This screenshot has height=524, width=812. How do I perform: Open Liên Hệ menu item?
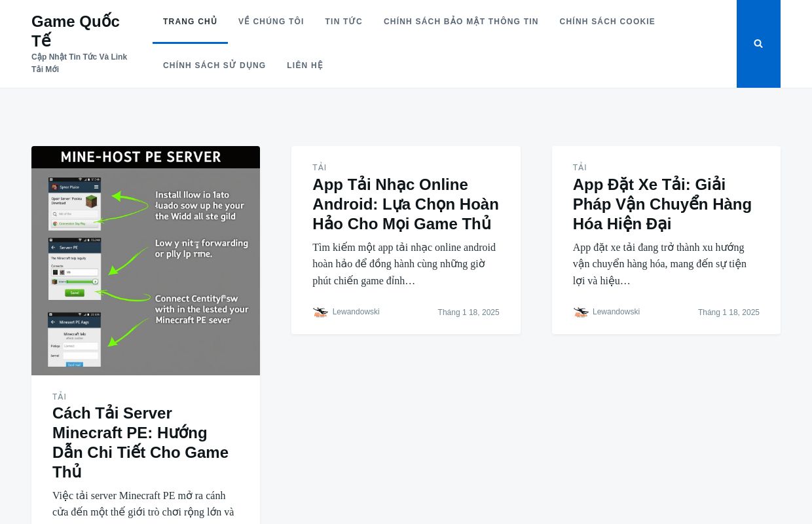[305, 65]
